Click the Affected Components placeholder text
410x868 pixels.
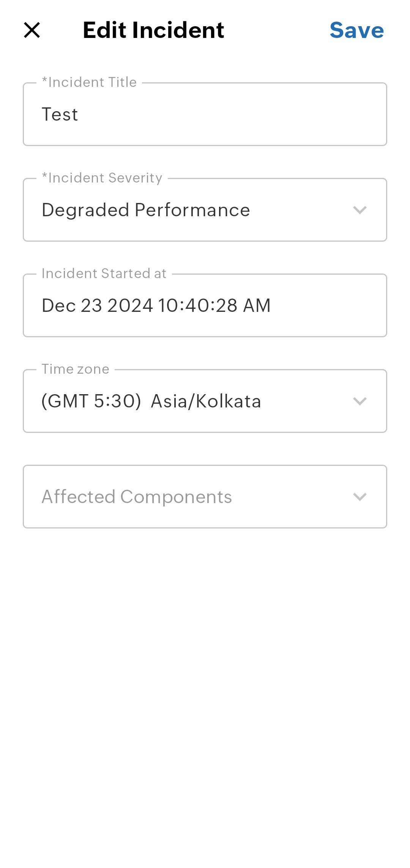coord(137,497)
